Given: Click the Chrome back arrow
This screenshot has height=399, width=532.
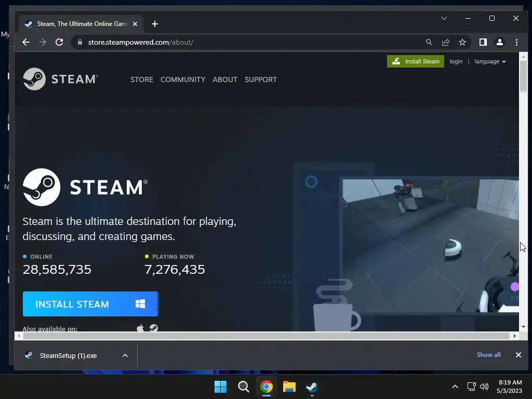Looking at the screenshot, I should click(x=26, y=42).
